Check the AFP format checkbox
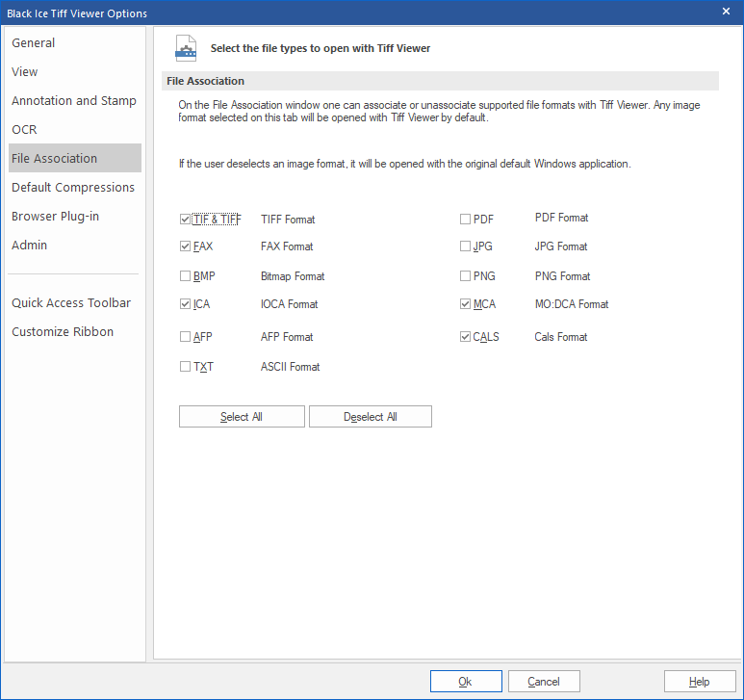 [185, 337]
